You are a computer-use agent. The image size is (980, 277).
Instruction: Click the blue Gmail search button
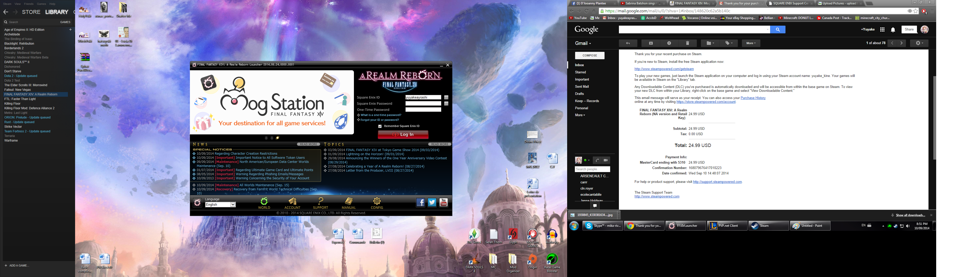point(778,29)
